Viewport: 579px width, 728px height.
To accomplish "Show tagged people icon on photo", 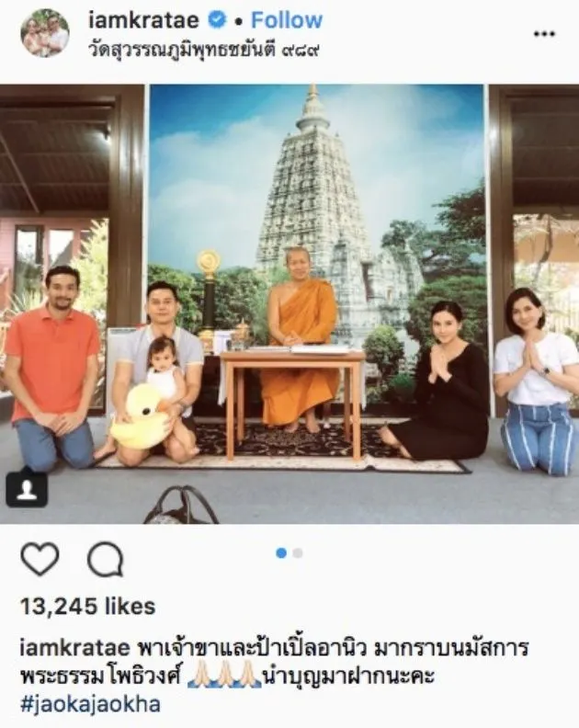I will click(x=27, y=489).
